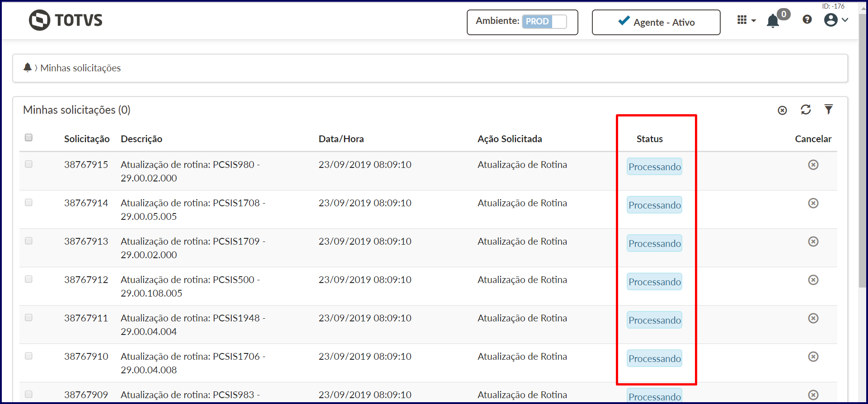Click the TOTVS logo
The height and width of the screenshot is (404, 868).
pyautogui.click(x=66, y=20)
